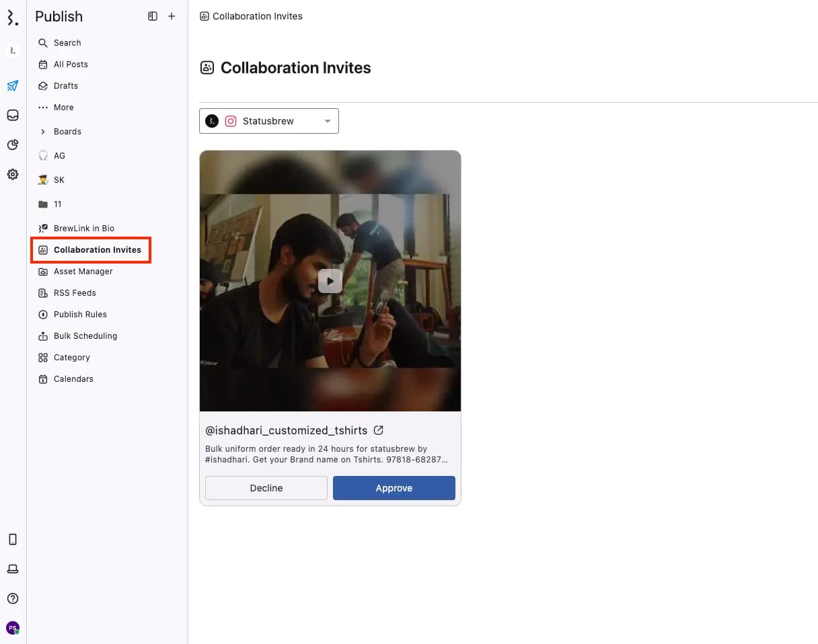Select Collaboration Invites in the sidebar
This screenshot has width=818, height=644.
91,250
